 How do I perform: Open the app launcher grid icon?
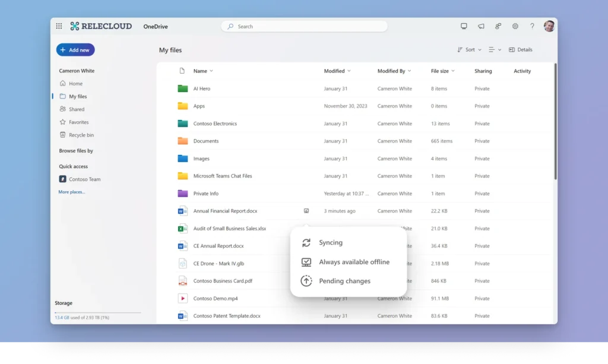(x=59, y=26)
